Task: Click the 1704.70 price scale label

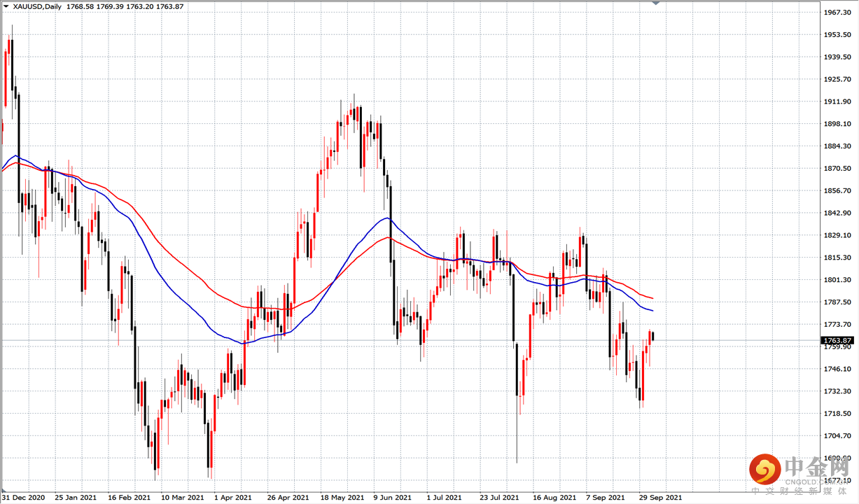Action: [x=837, y=436]
